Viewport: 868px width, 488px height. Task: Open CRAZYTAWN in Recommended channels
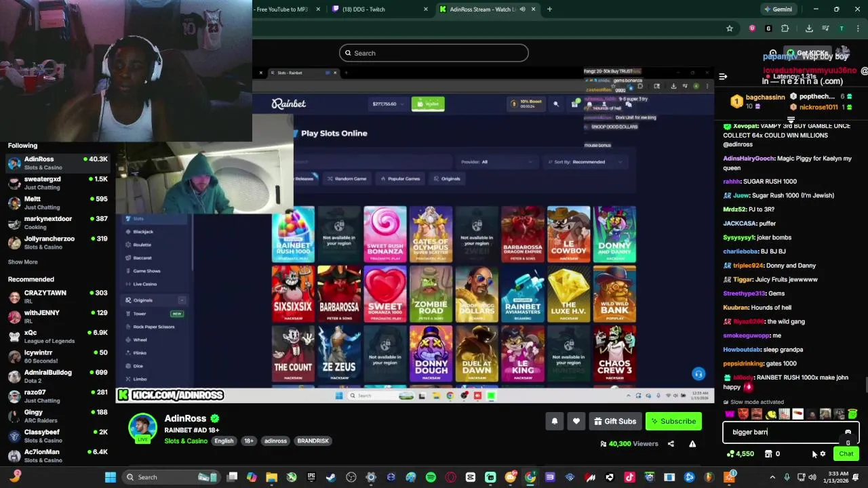pos(57,297)
